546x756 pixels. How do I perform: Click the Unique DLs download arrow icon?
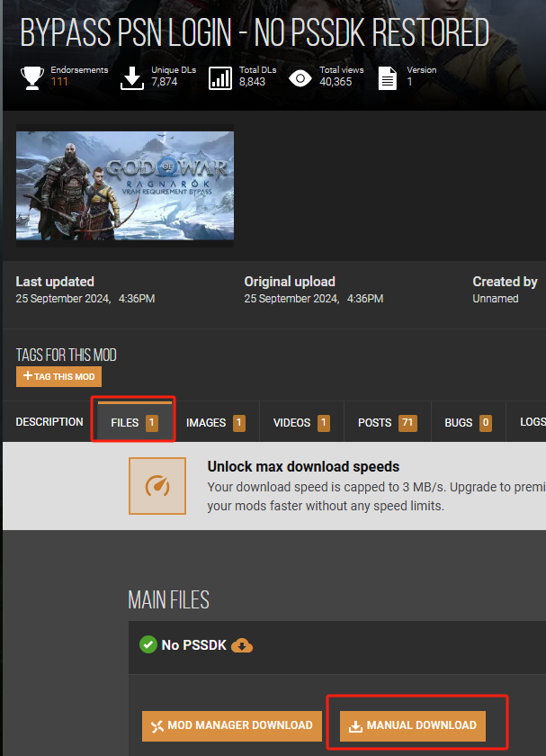click(x=132, y=77)
